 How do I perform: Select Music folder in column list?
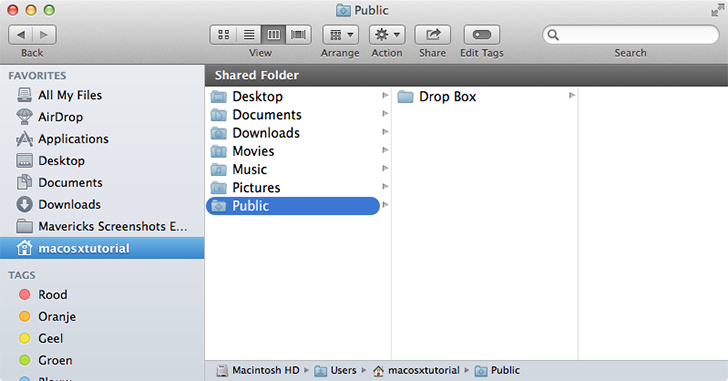[x=293, y=169]
